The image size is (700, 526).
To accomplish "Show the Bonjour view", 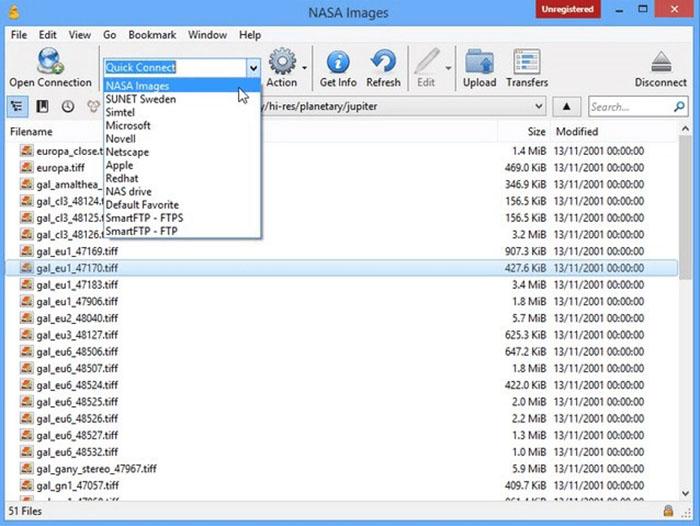I will point(93,106).
